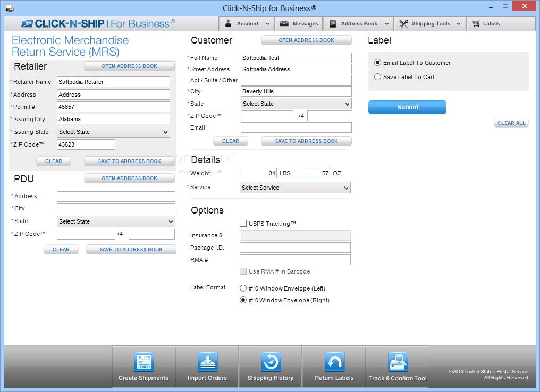Save PDU to Address Book
The height and width of the screenshot is (392, 540).
click(131, 249)
